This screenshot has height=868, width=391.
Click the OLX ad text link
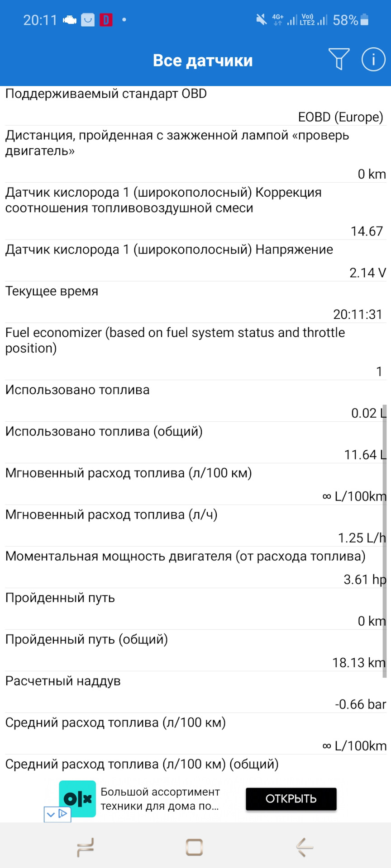tap(160, 799)
